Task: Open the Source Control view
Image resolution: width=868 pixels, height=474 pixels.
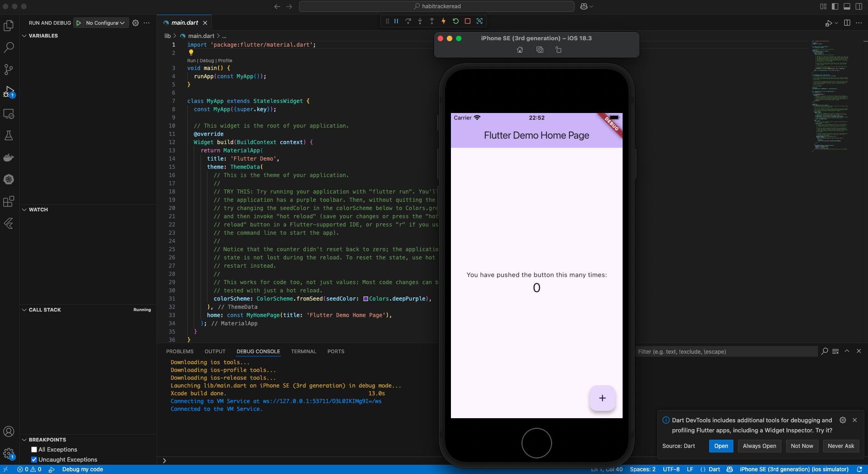Action: [9, 70]
